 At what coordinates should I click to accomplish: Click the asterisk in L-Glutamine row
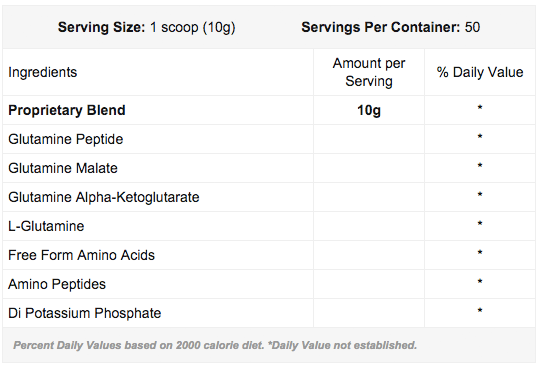pyautogui.click(x=480, y=224)
